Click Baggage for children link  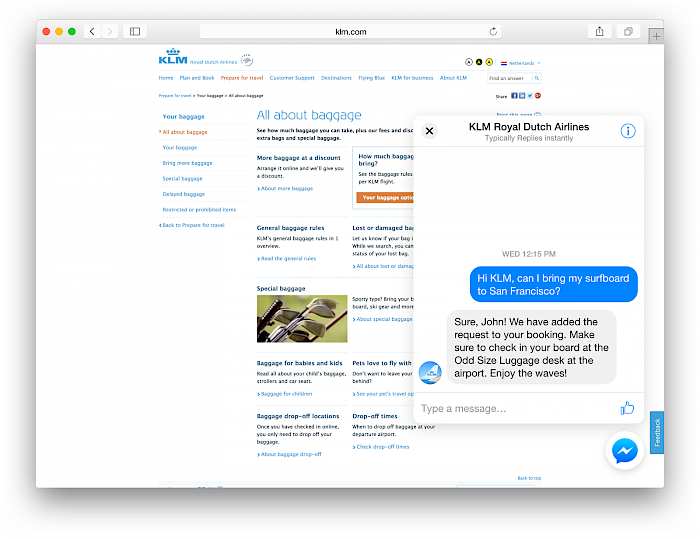(x=285, y=394)
